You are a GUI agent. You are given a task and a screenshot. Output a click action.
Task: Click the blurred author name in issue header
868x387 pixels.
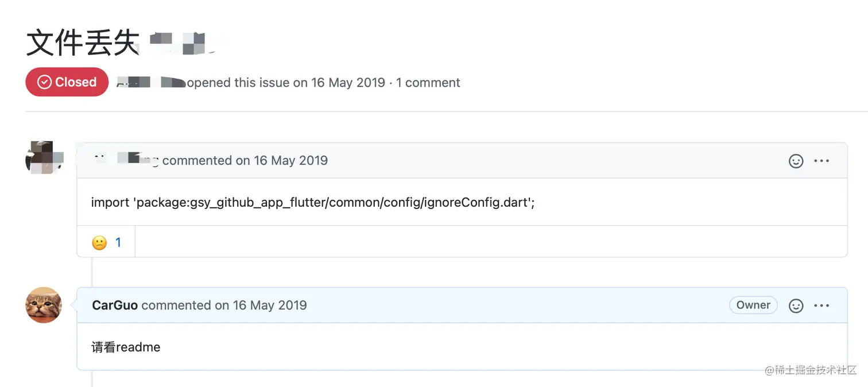(x=151, y=83)
